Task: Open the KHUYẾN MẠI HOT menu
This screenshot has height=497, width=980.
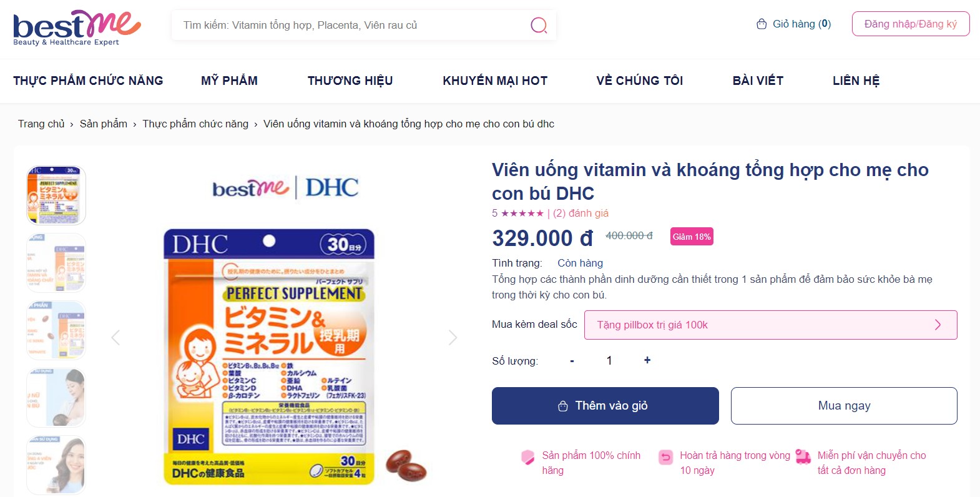Action: [495, 81]
